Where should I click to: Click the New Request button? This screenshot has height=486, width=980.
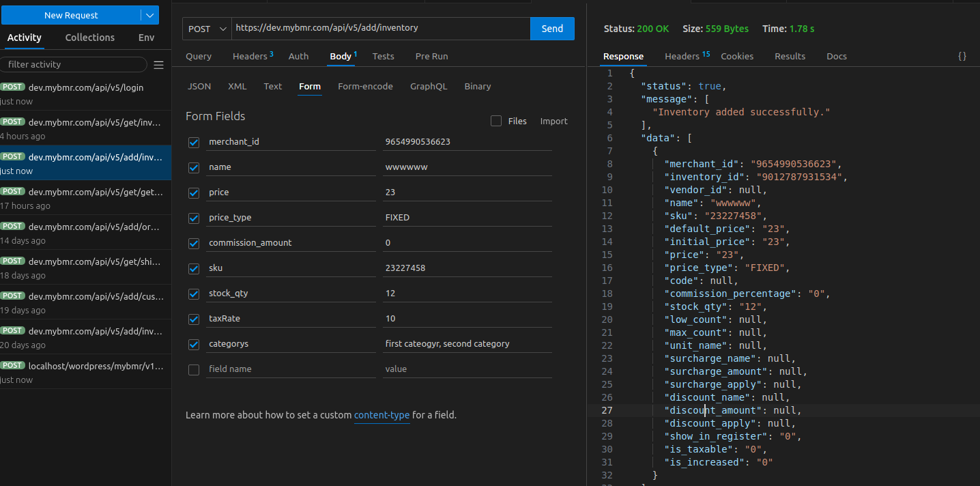(x=71, y=15)
